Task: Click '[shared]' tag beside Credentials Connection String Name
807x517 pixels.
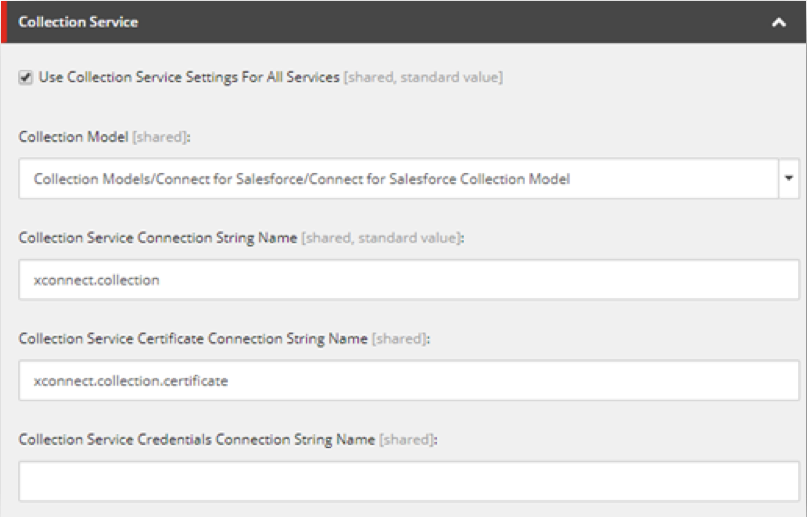Action: pos(408,439)
